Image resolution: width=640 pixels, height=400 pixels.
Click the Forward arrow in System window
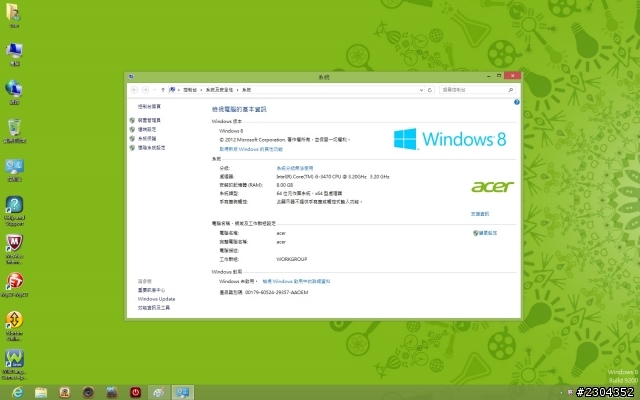pyautogui.click(x=145, y=90)
